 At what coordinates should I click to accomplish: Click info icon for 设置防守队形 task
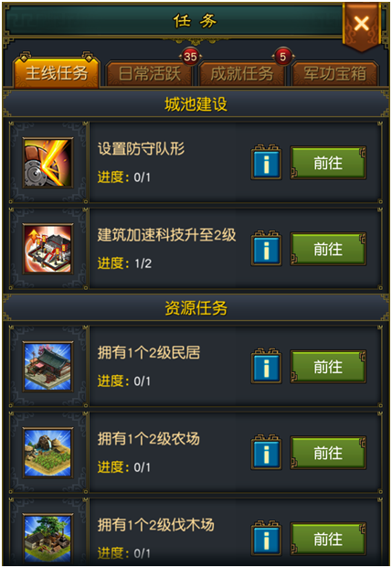pos(267,162)
